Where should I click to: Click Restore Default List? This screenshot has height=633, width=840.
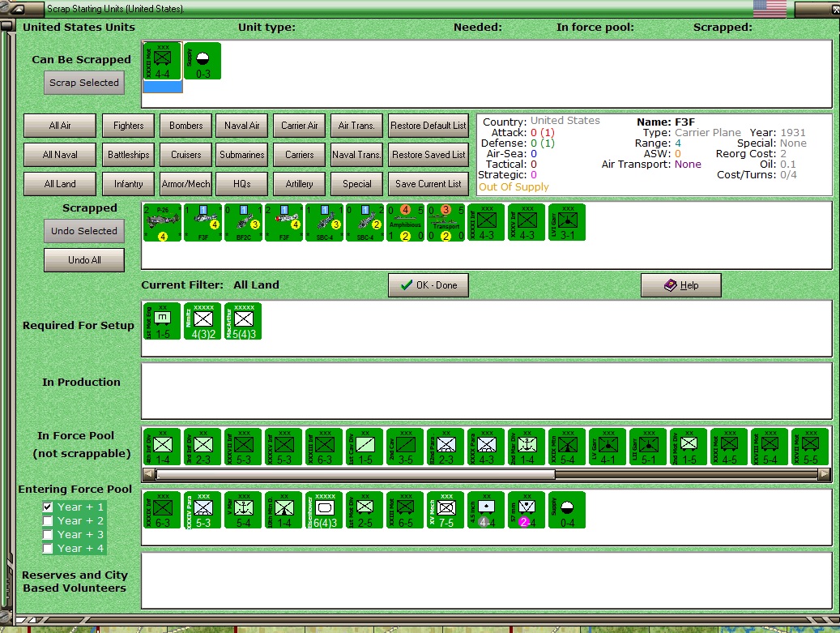point(429,126)
